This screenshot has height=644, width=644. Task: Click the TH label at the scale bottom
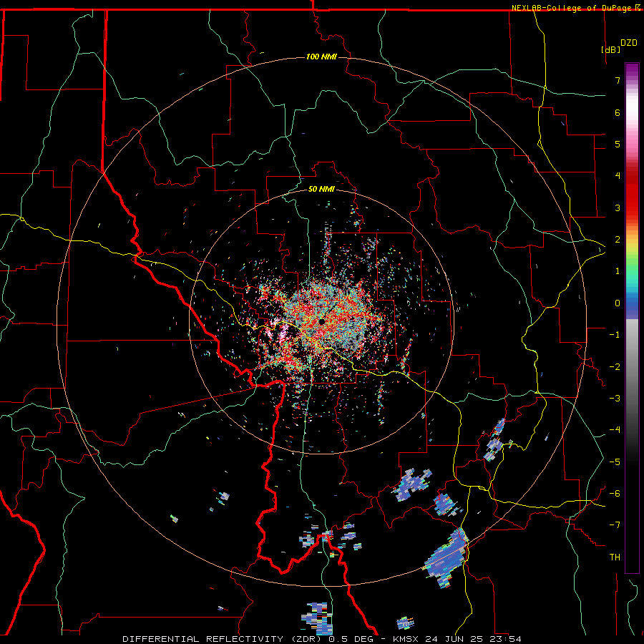(x=615, y=557)
